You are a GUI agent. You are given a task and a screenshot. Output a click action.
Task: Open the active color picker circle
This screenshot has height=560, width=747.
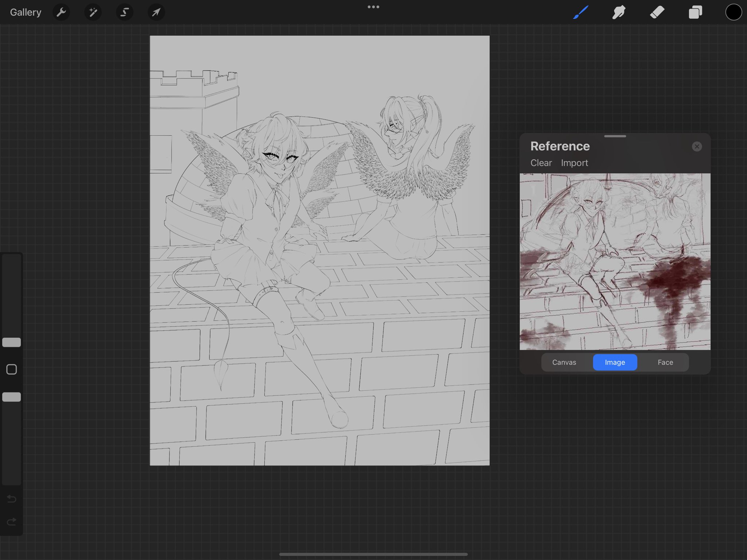[733, 12]
